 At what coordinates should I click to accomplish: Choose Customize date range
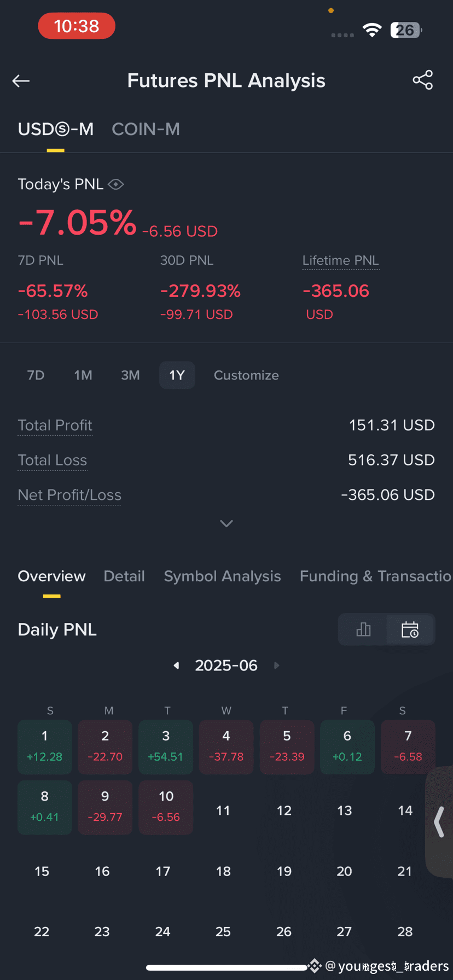(246, 375)
